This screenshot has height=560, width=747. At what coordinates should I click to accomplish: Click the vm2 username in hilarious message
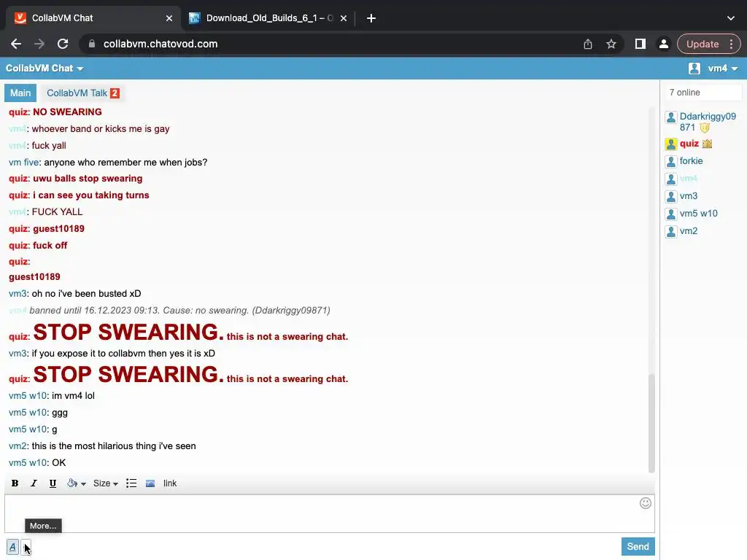[x=18, y=446]
